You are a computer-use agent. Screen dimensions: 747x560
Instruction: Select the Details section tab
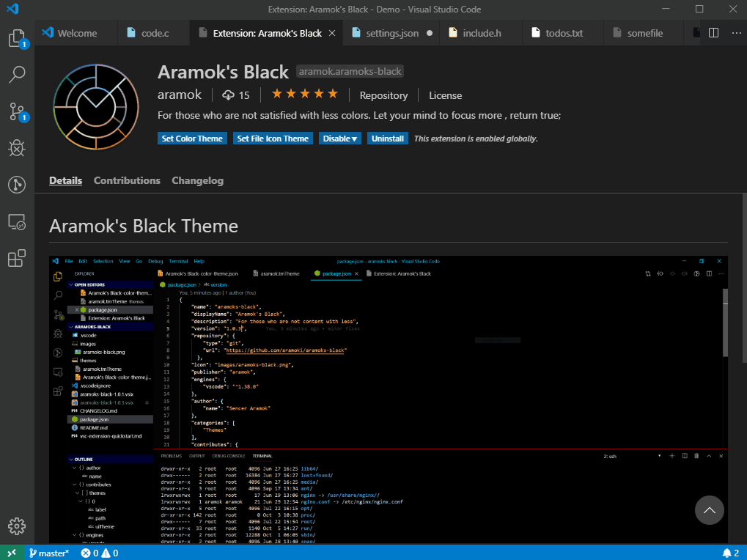[66, 180]
